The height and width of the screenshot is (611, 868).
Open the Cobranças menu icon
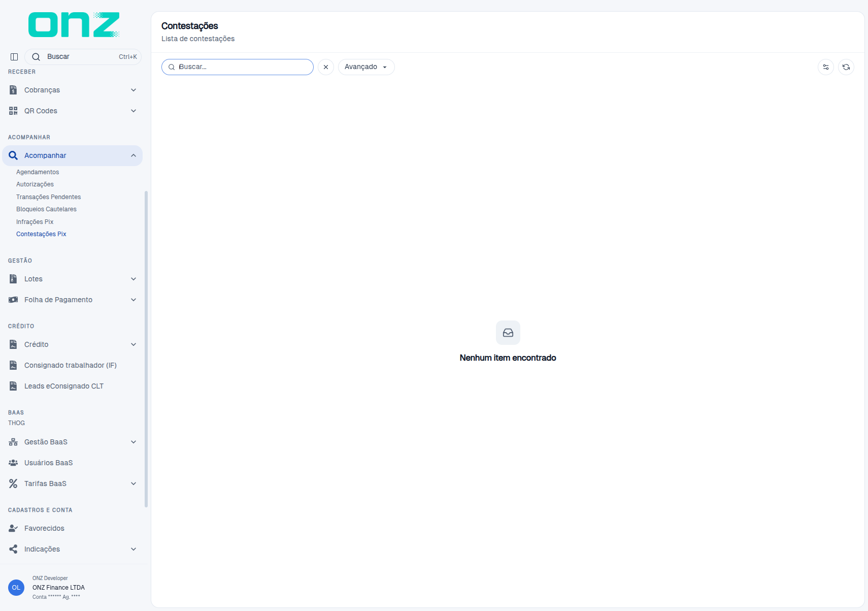click(13, 90)
